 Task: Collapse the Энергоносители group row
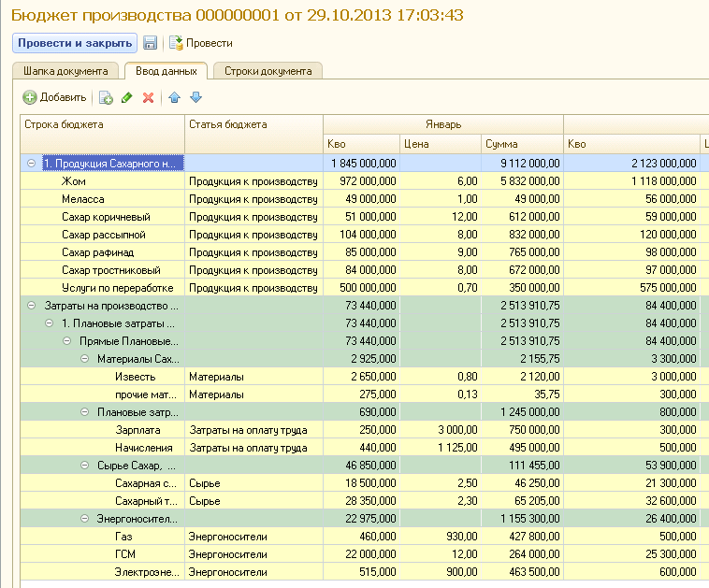(84, 519)
